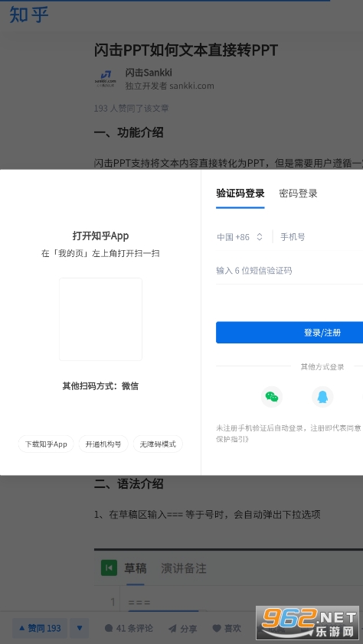Click 下载知乎App button
This screenshot has height=644, width=363.
click(46, 444)
